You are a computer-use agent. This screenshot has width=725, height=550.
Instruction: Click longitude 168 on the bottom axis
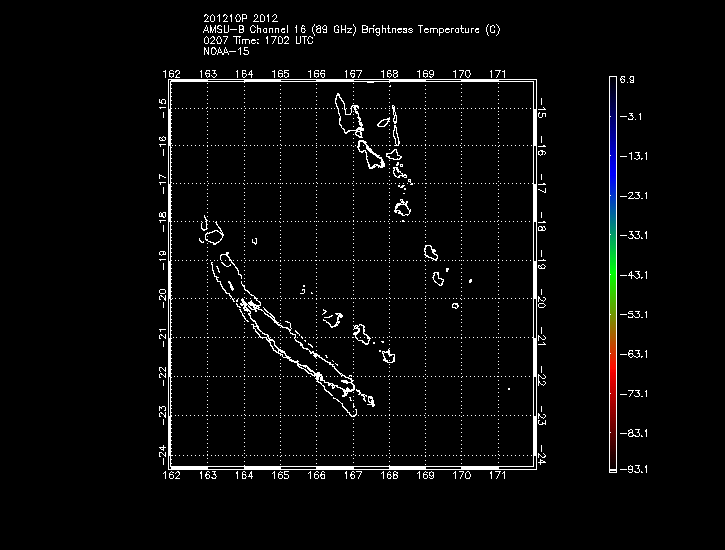tap(389, 475)
